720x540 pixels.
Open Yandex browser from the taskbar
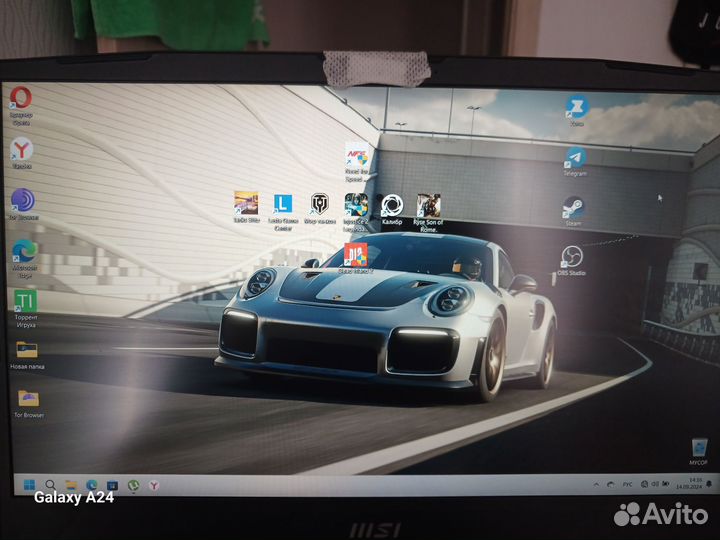pos(154,485)
